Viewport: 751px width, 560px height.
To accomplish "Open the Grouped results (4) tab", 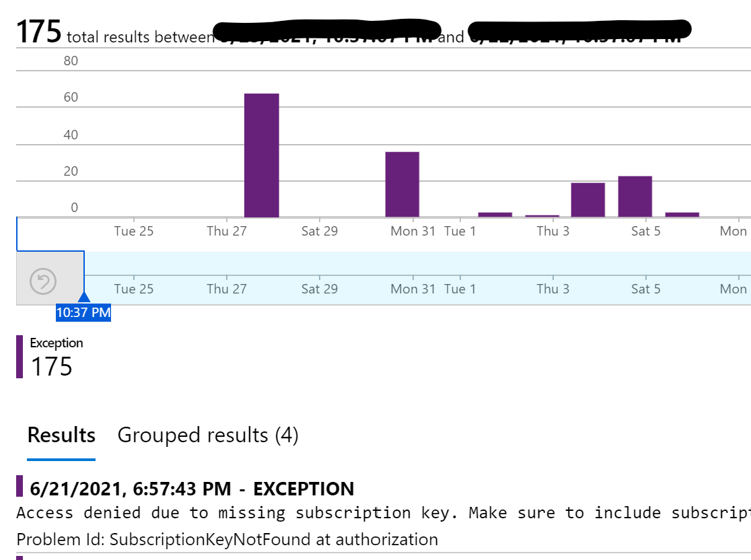I will [x=208, y=435].
